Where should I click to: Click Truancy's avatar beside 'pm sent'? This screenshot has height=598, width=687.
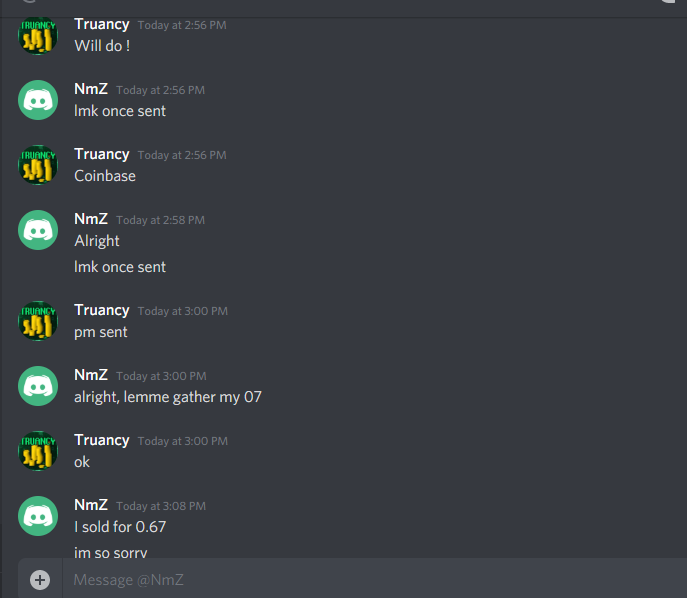(38, 321)
